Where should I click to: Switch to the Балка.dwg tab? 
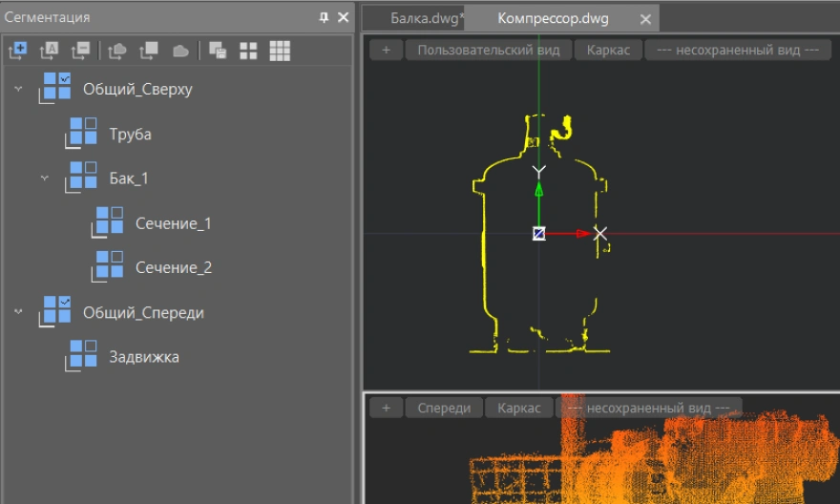425,18
